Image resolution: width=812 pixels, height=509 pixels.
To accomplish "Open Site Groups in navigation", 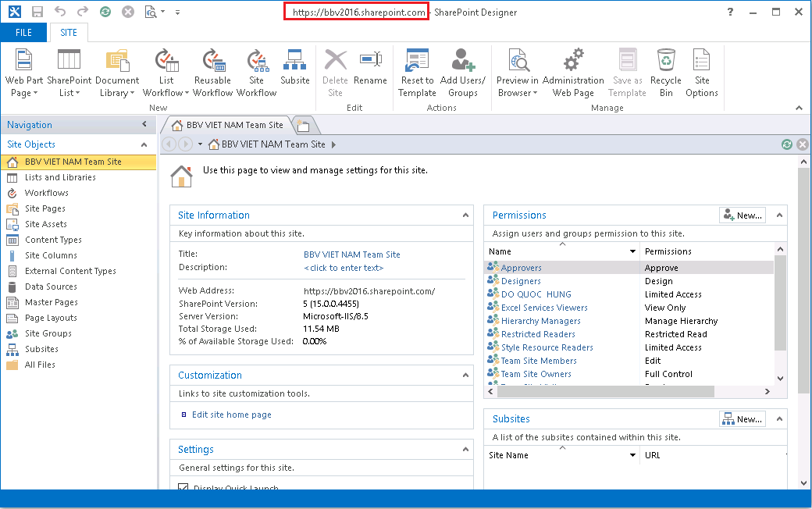I will tap(48, 333).
